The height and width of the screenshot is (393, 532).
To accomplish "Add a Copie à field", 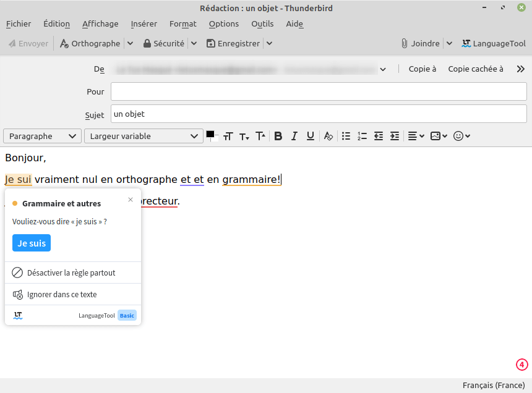I will 423,69.
